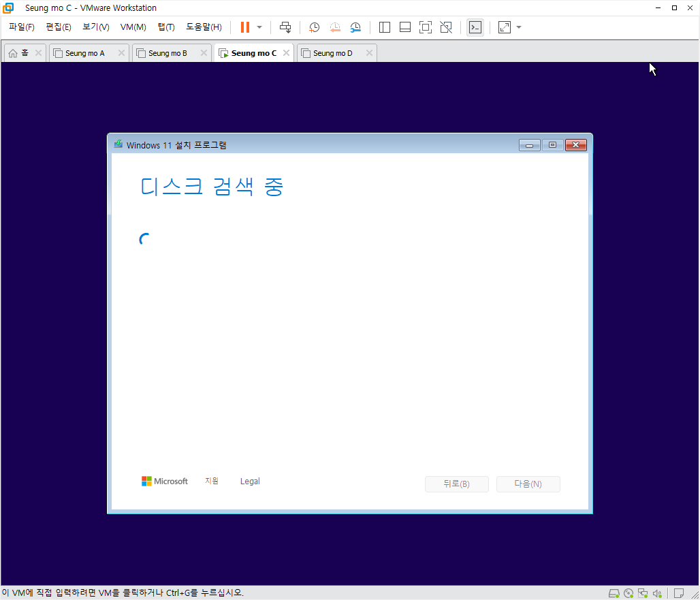Click the 디스크 검색 중 heading
The width and height of the screenshot is (700, 600).
tap(212, 186)
